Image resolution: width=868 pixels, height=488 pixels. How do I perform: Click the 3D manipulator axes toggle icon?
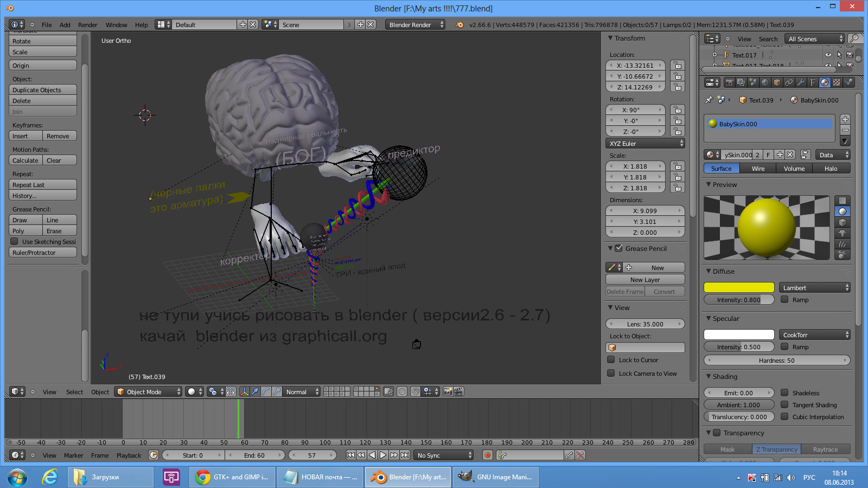coord(244,391)
